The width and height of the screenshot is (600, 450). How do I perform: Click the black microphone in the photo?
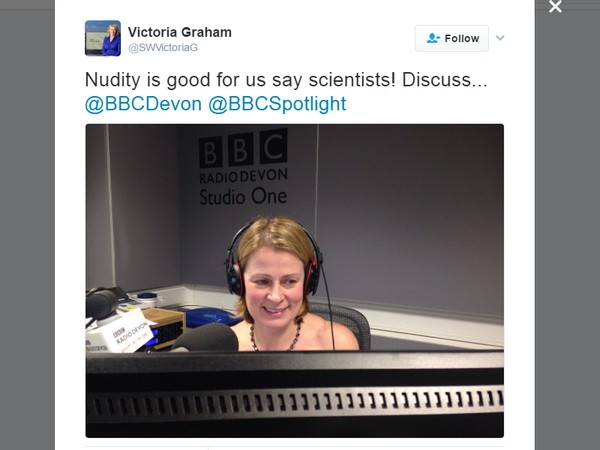(x=209, y=338)
